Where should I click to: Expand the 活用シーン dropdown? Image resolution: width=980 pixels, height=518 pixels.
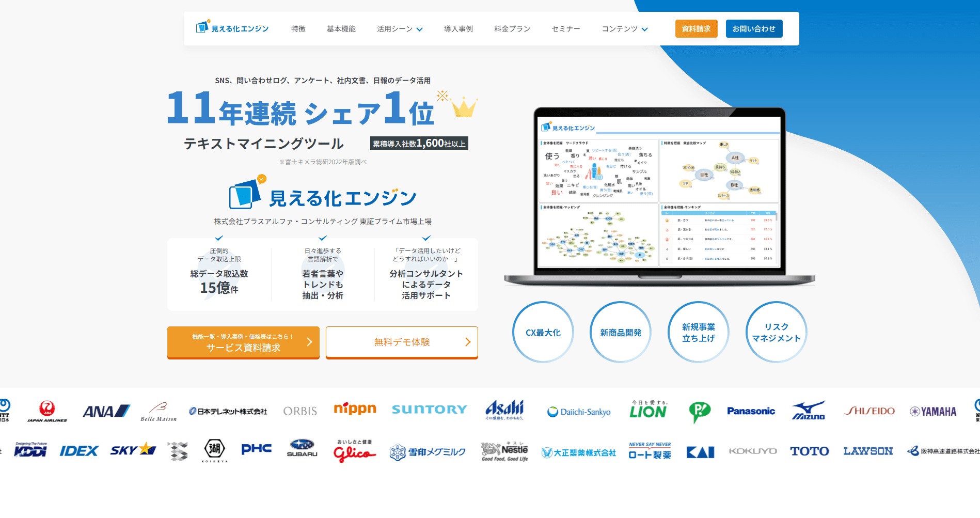pos(400,29)
